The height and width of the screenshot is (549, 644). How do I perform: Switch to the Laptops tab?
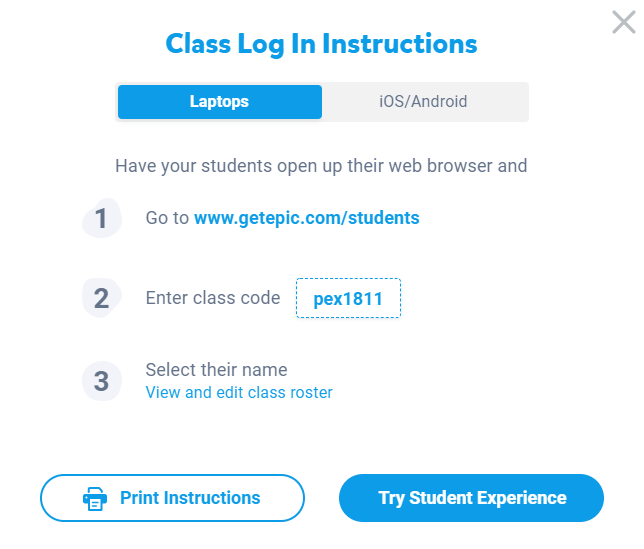click(x=220, y=102)
